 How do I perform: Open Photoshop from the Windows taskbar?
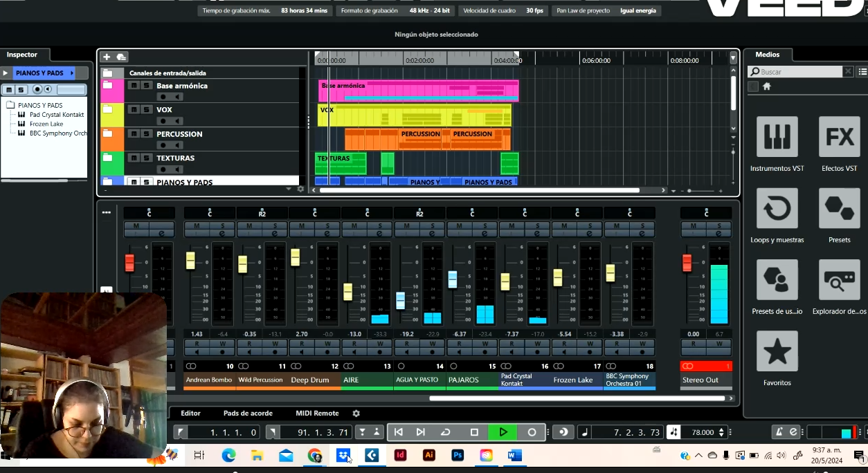pyautogui.click(x=458, y=455)
